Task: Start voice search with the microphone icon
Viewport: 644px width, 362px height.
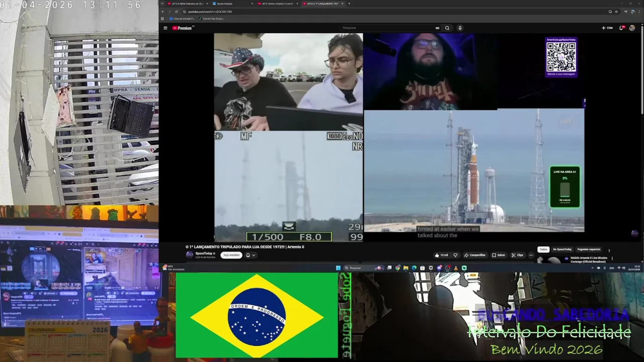Action: 460,28
